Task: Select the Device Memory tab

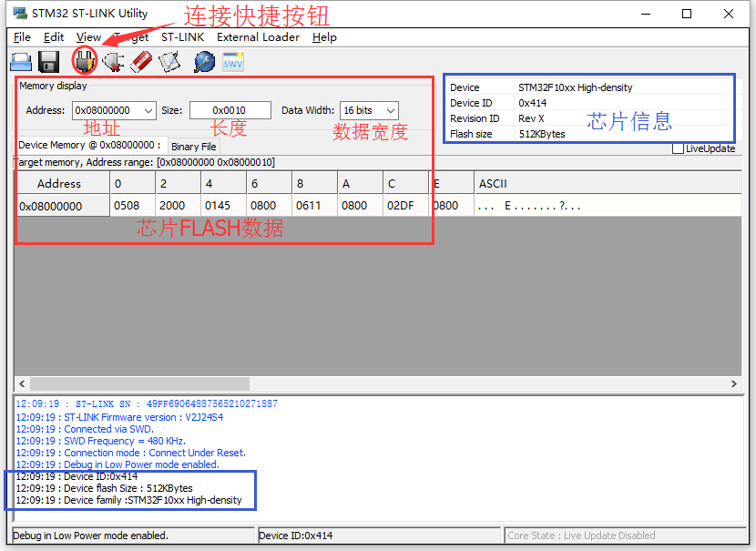Action: [x=89, y=145]
